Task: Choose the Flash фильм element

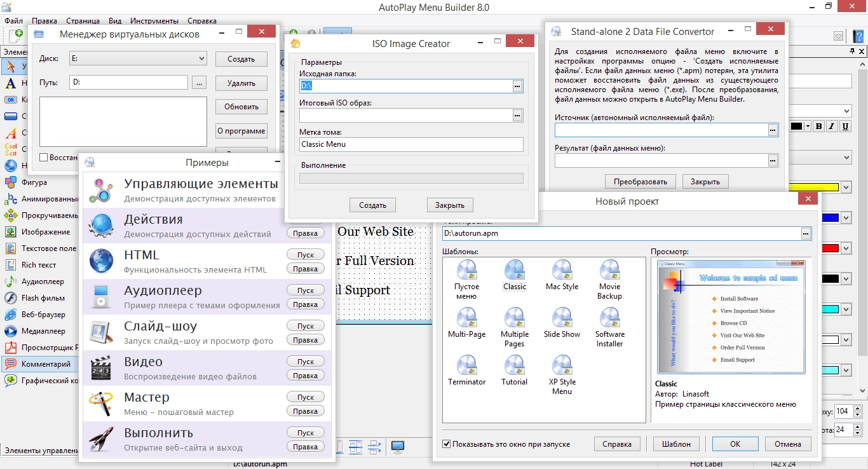Action: [34, 298]
